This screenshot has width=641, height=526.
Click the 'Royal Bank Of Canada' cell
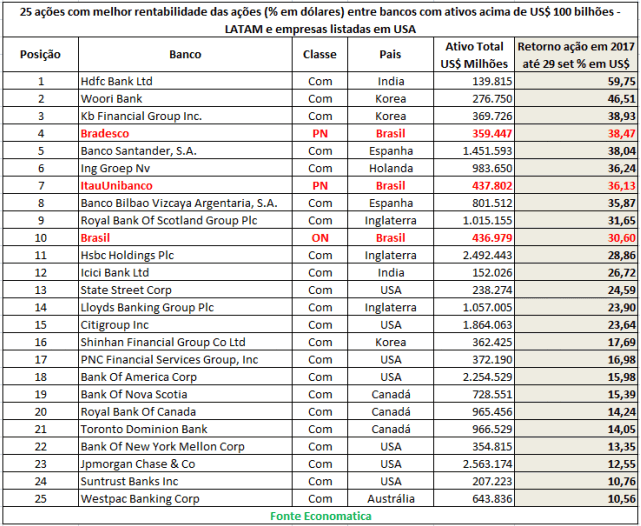pos(185,412)
